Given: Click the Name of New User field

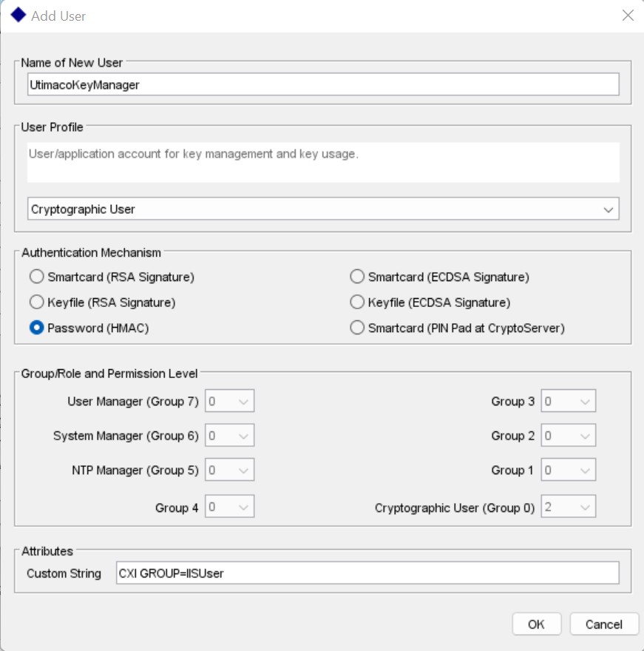Looking at the screenshot, I should pos(323,84).
